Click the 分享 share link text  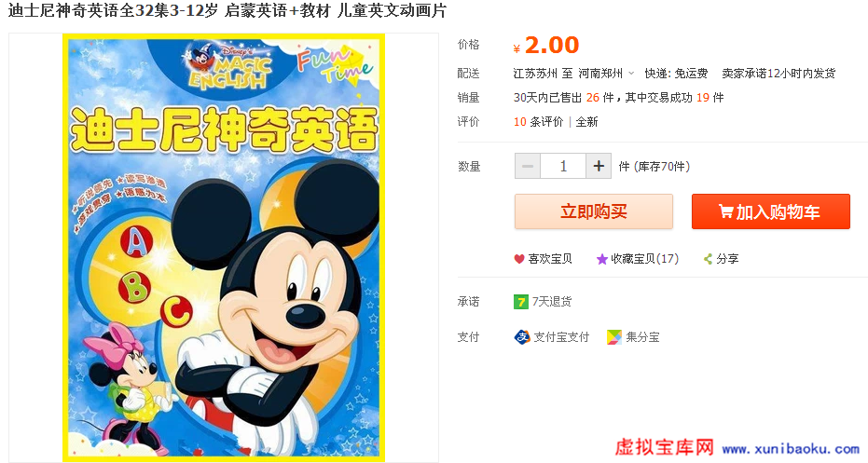pyautogui.click(x=727, y=259)
